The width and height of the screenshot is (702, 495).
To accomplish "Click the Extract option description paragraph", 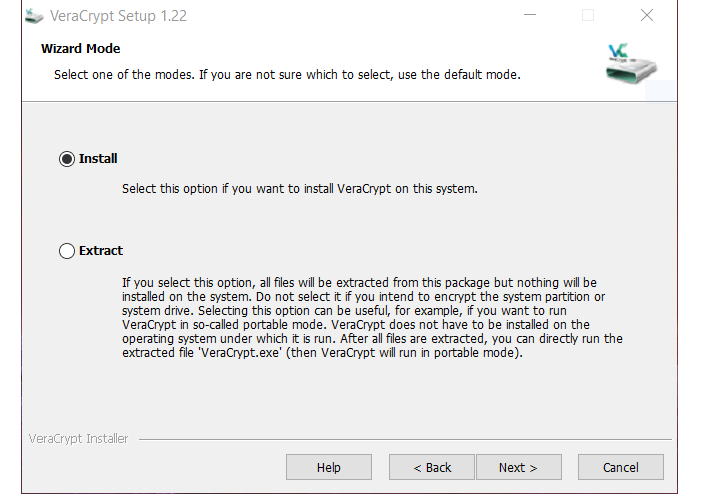I will [370, 318].
